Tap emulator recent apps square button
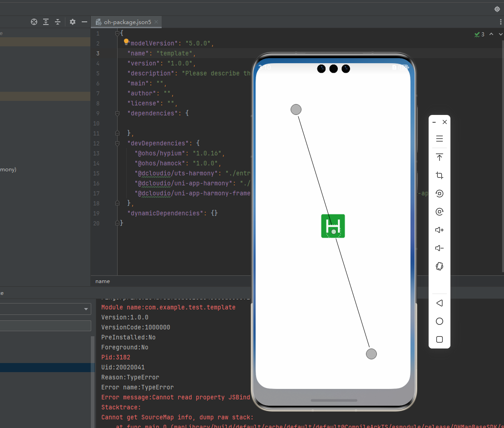504x428 pixels. [x=440, y=339]
